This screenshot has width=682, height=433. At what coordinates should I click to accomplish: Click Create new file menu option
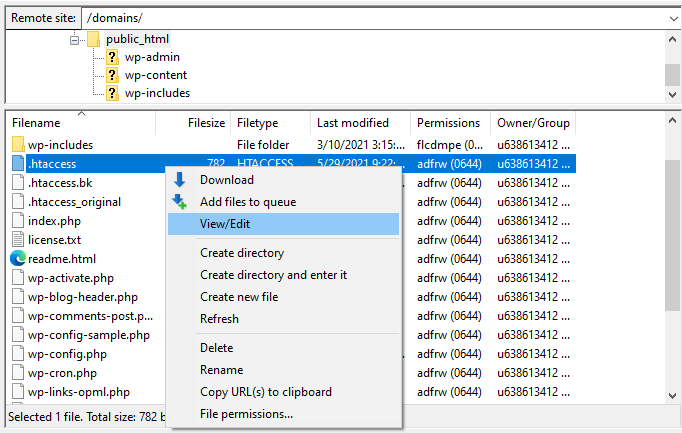click(x=239, y=297)
